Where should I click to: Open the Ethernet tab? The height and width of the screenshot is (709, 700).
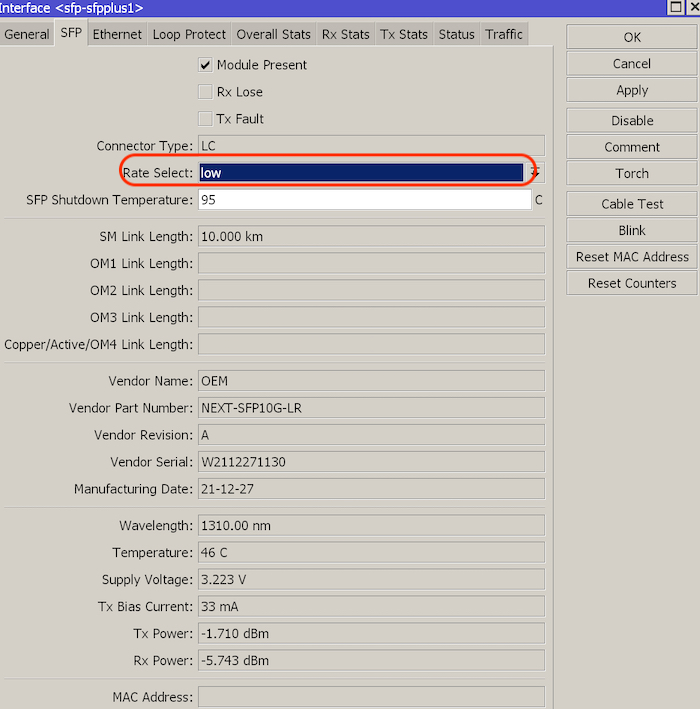tap(117, 34)
